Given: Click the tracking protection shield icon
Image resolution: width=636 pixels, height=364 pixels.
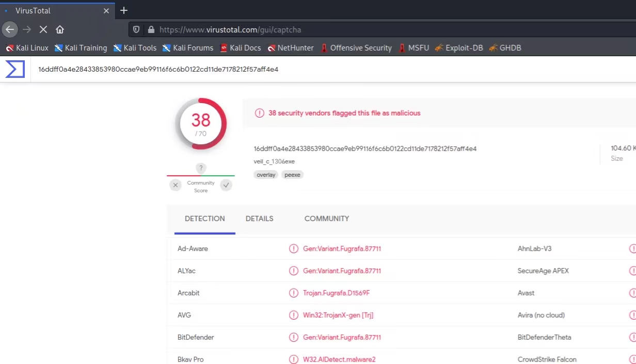Looking at the screenshot, I should 136,29.
